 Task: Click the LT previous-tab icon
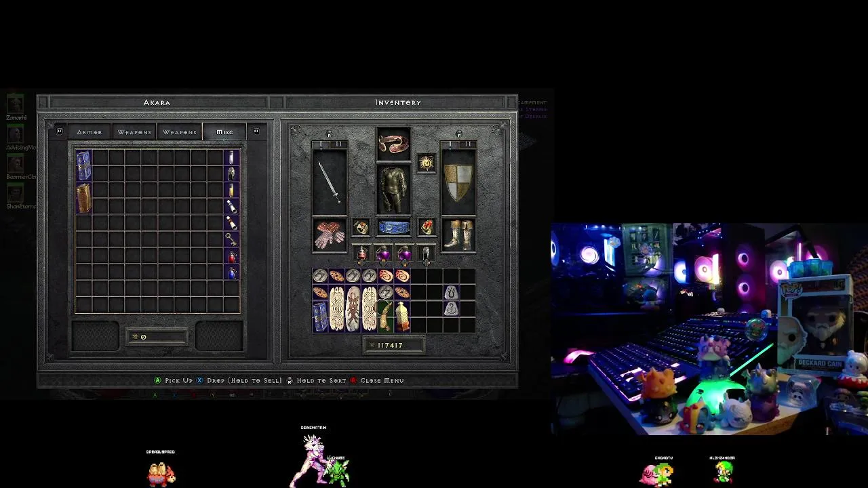(x=60, y=131)
